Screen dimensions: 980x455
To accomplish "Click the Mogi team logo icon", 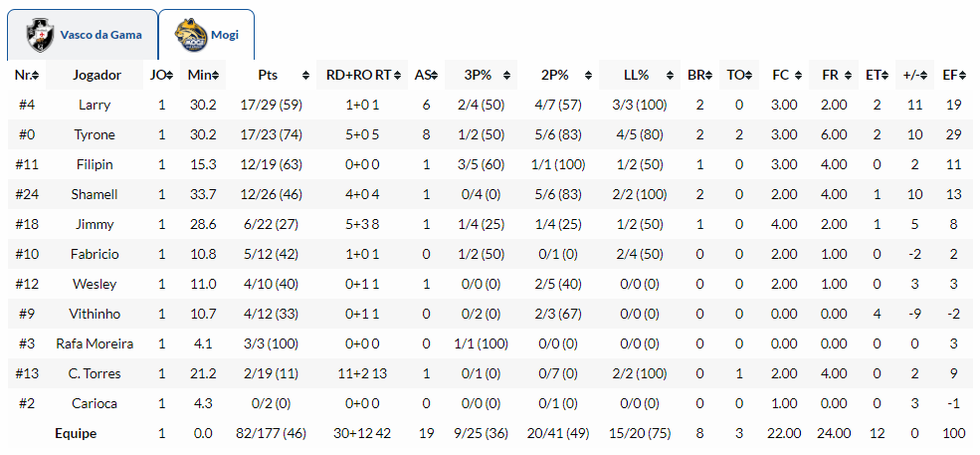I will [191, 35].
